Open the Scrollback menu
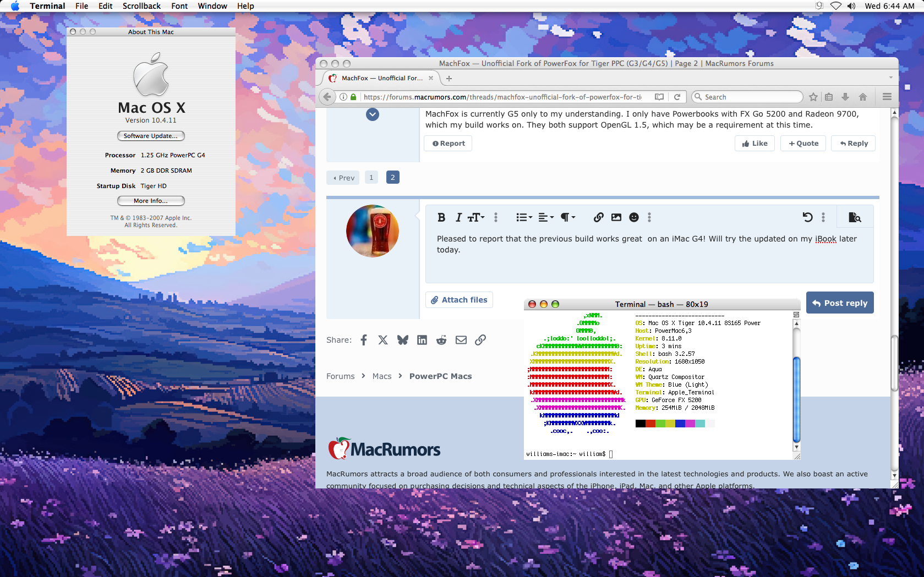The height and width of the screenshot is (577, 924). [141, 6]
